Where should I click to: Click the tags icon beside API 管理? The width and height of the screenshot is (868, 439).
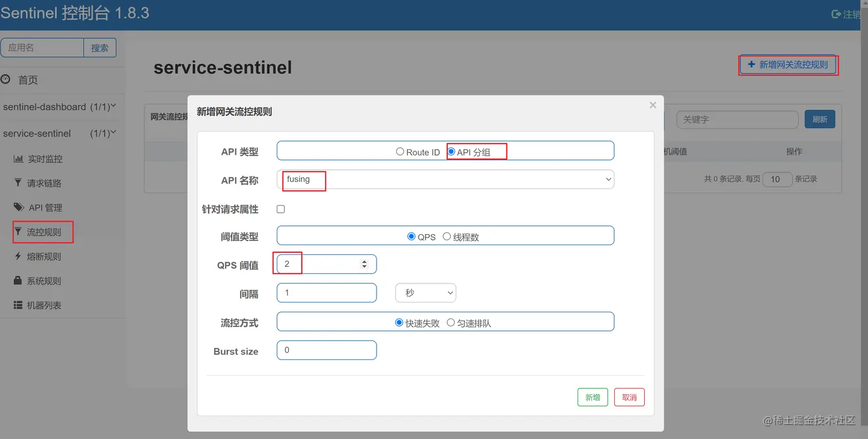[x=18, y=207]
